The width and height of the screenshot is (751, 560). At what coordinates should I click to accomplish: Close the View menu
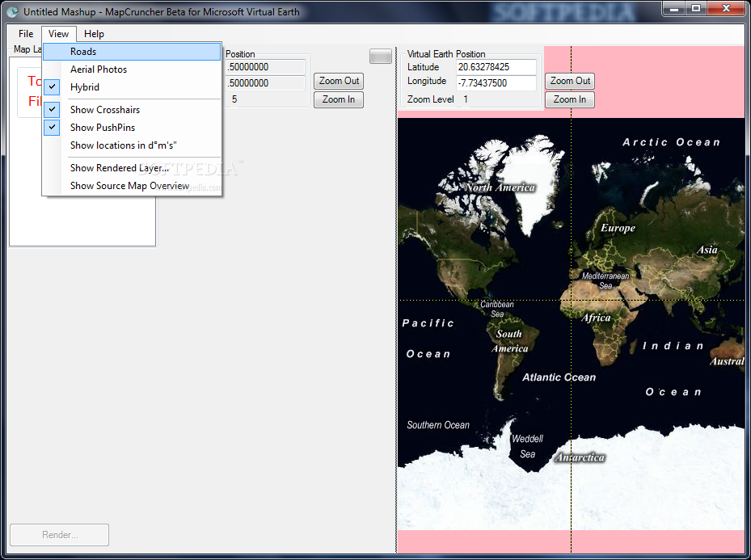pos(58,33)
